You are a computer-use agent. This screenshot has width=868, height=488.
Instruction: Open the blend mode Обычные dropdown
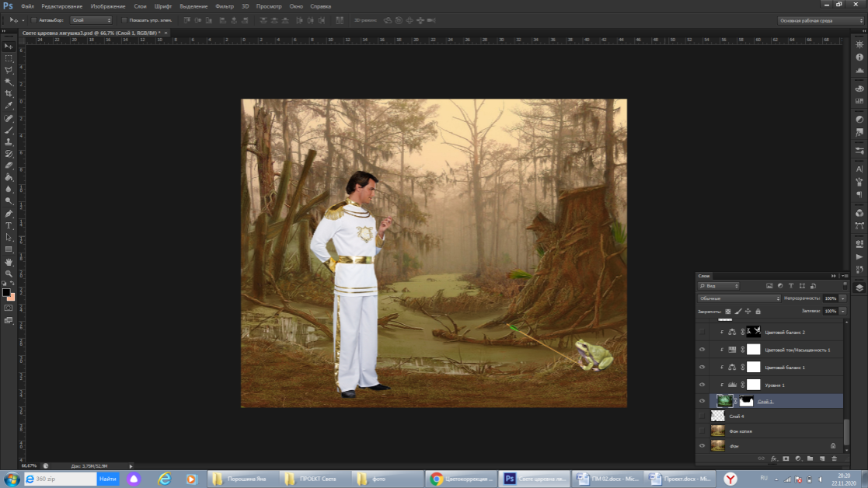[x=739, y=298]
